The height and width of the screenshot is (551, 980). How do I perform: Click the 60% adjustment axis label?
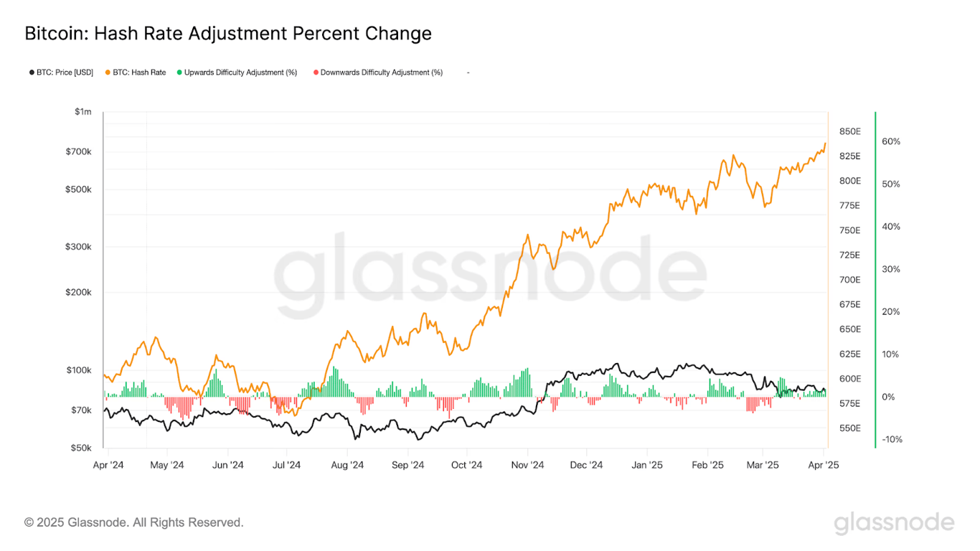pos(891,141)
